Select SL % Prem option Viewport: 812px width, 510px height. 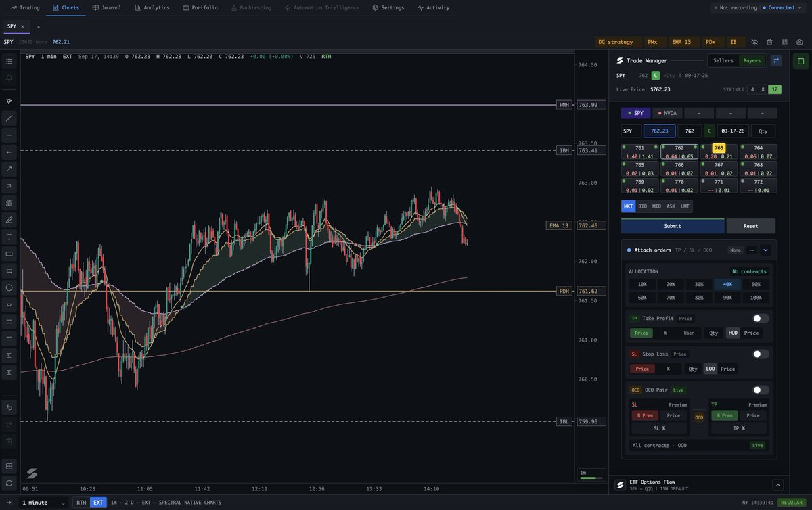pyautogui.click(x=645, y=415)
